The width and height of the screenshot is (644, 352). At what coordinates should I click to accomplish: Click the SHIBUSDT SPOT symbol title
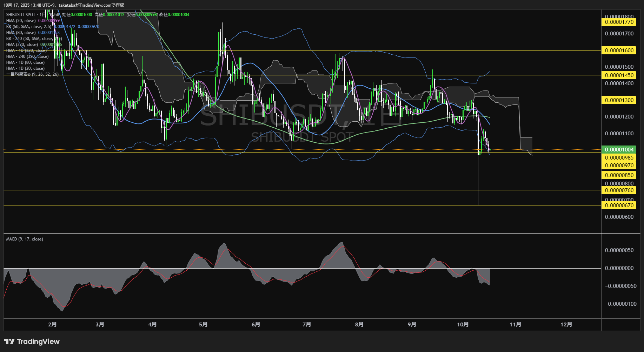click(x=21, y=15)
